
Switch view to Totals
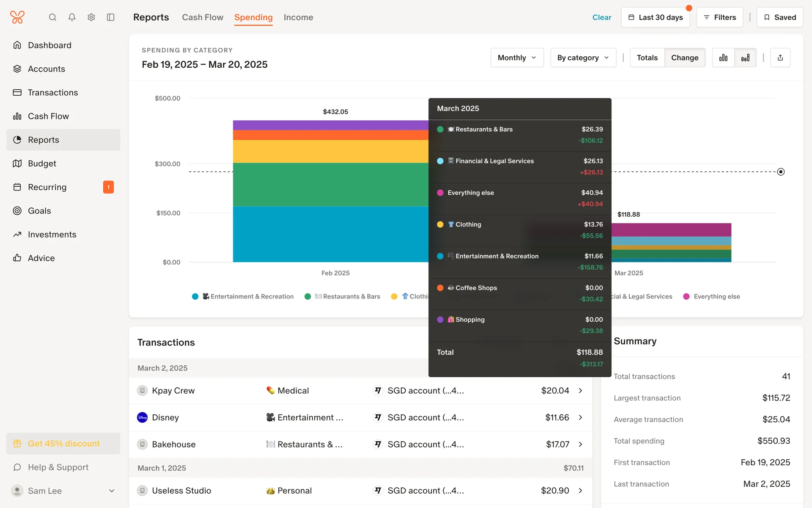click(x=647, y=58)
